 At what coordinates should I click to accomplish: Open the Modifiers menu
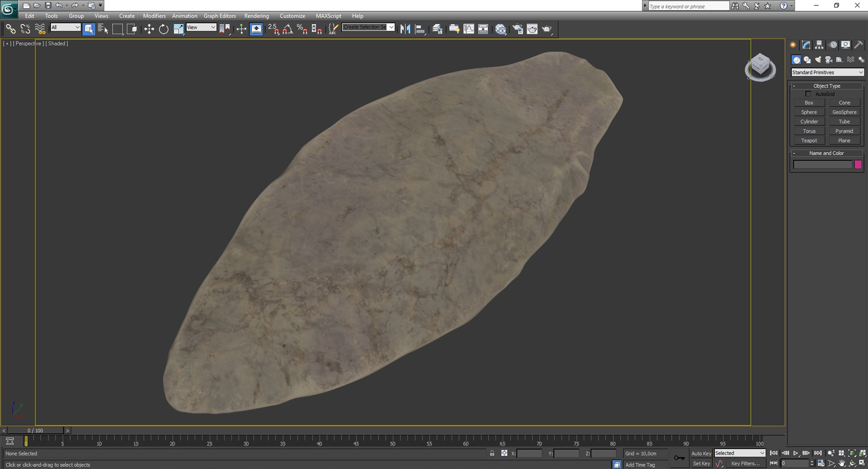coord(154,16)
